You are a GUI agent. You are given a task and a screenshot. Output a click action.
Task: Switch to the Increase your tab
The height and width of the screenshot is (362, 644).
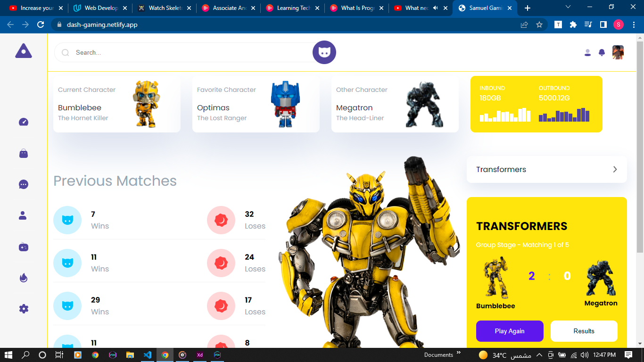click(35, 8)
